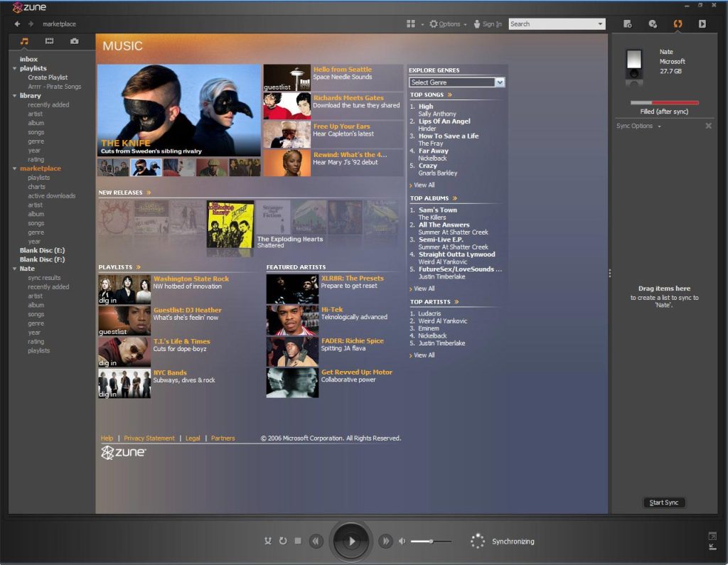Open the burn disc pane icon
The image size is (728, 565).
[653, 23]
